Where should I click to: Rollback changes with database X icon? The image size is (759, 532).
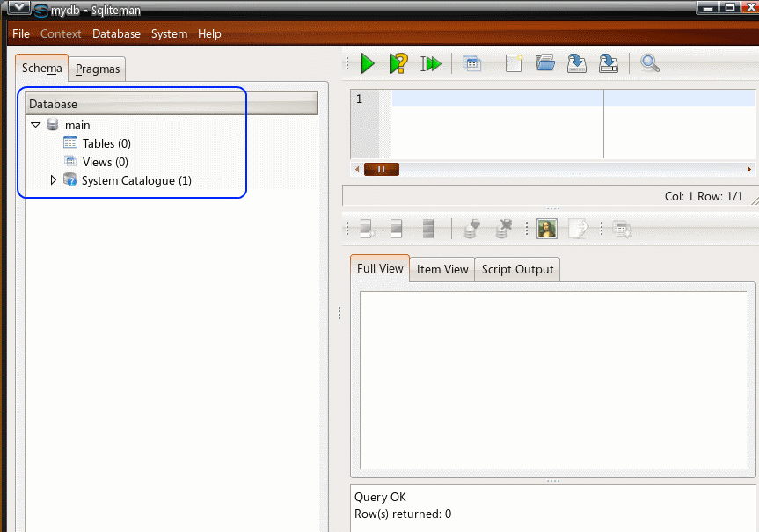click(x=503, y=229)
